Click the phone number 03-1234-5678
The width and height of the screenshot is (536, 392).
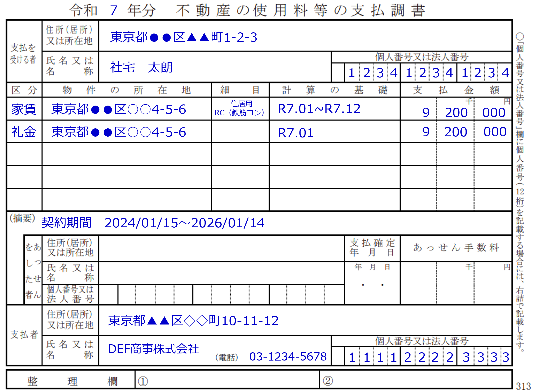pos(288,357)
